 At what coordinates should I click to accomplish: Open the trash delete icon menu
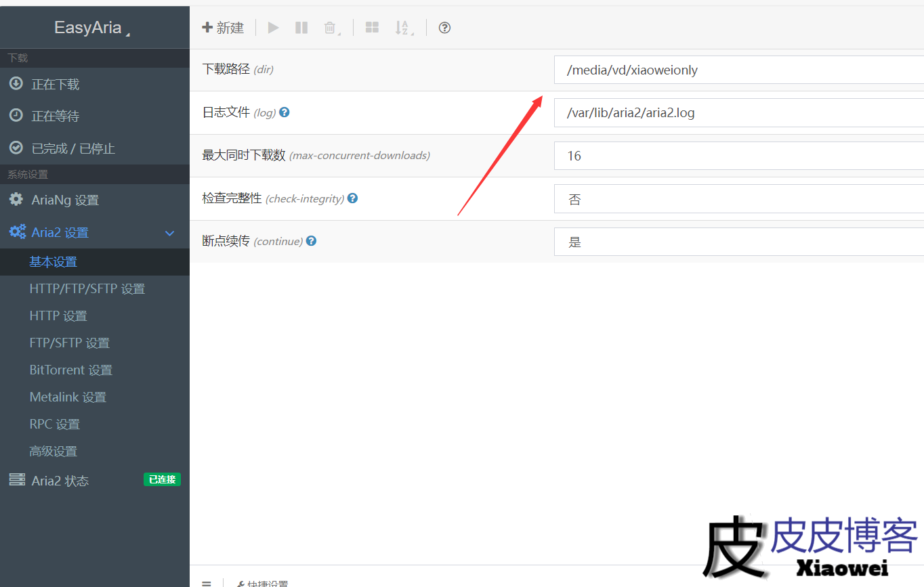click(x=331, y=28)
